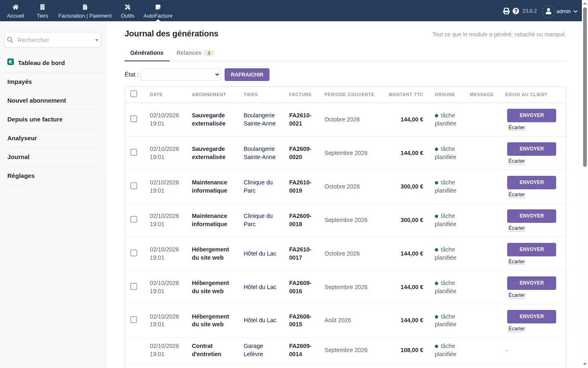The image size is (588, 368).
Task: Open the Tiers building icon
Action: tap(42, 7)
